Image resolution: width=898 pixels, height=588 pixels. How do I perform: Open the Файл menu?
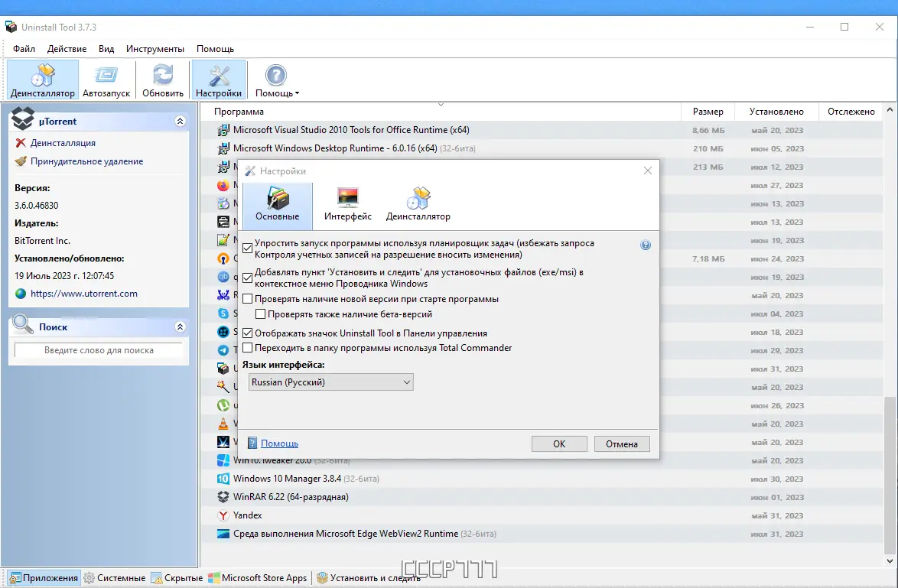24,49
